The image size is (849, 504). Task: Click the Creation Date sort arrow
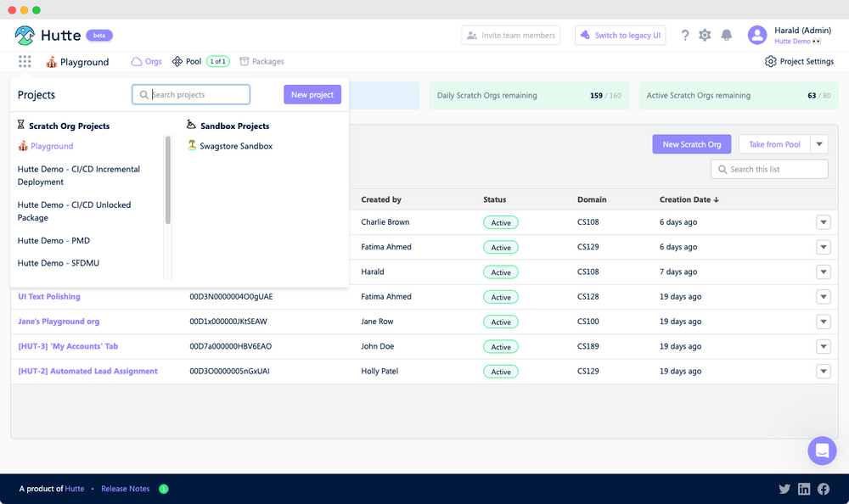[717, 199]
